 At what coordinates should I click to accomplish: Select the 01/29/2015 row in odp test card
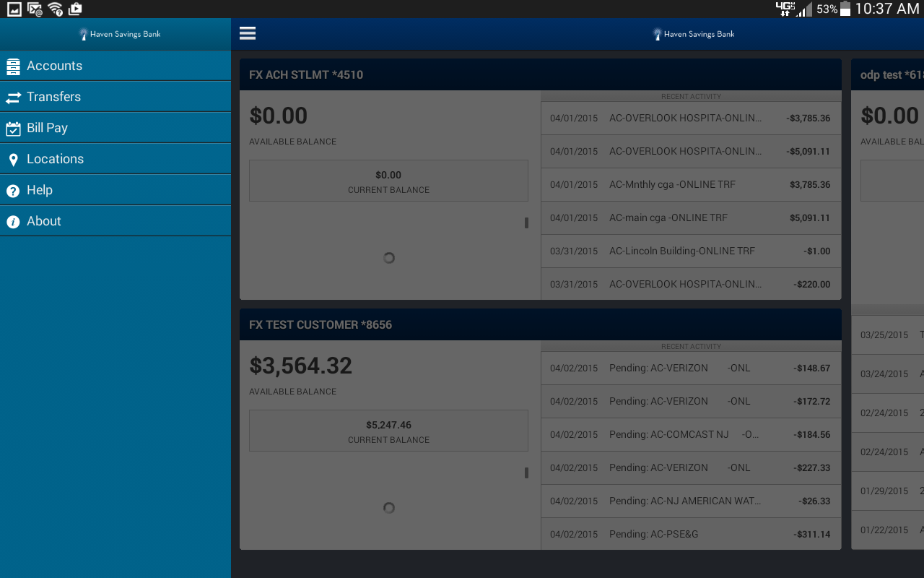[887, 491]
